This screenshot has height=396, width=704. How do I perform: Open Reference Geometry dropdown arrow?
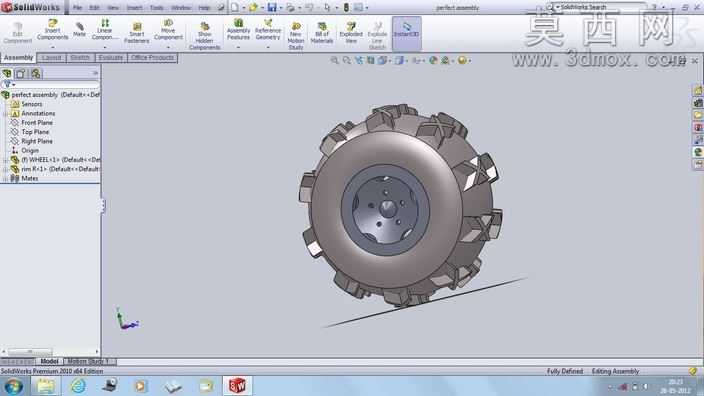268,47
